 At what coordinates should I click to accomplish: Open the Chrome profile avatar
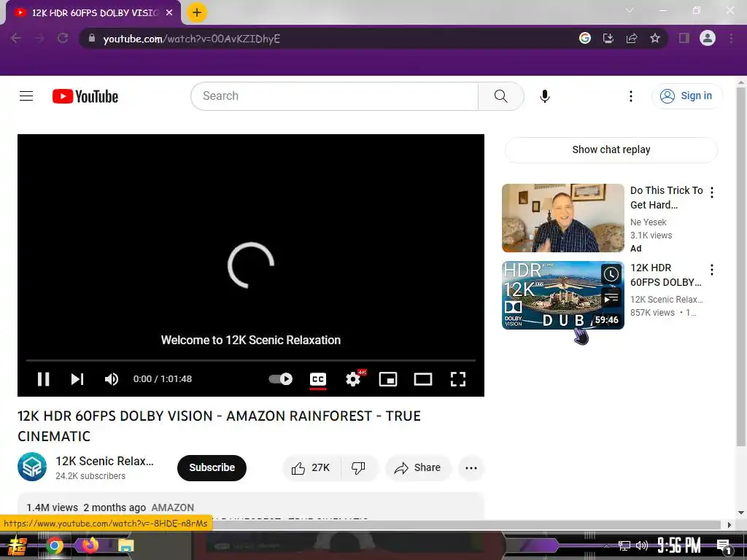[x=708, y=38]
